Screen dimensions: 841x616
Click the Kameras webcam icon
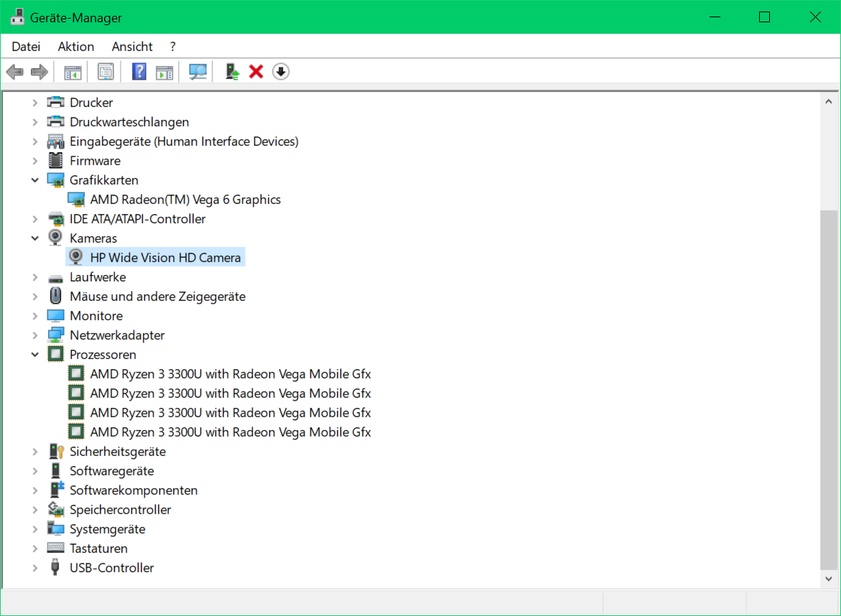pyautogui.click(x=55, y=238)
